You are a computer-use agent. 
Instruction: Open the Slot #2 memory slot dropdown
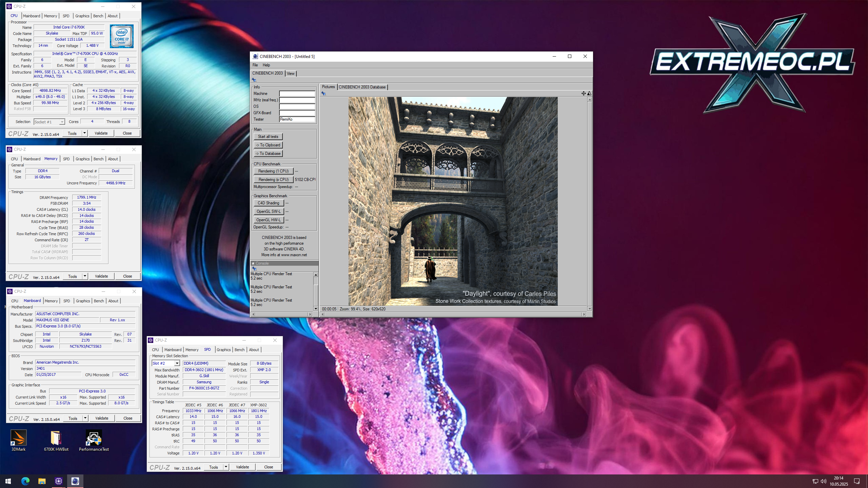(x=177, y=363)
